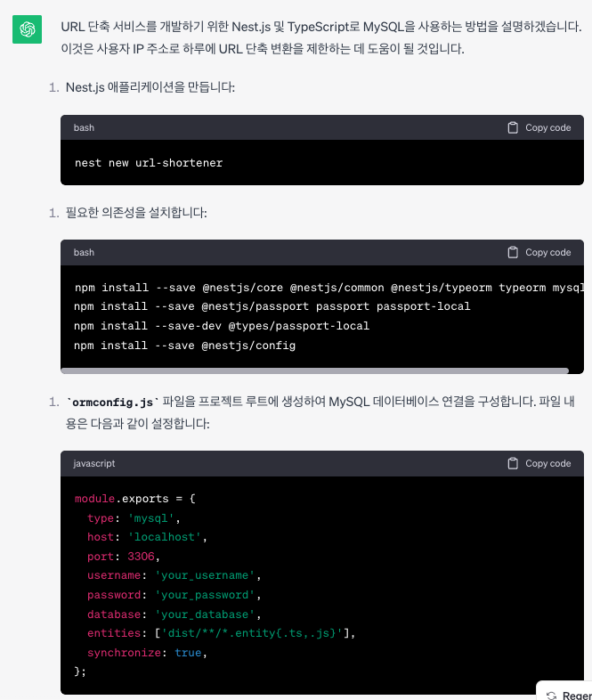Click the '@nestjs/passport passport passport-local' line
This screenshot has height=700, width=592.
coord(272,306)
